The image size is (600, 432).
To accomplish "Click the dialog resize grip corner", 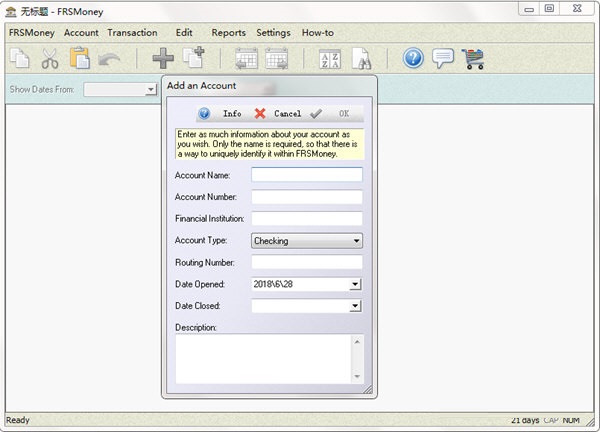I will click(368, 390).
